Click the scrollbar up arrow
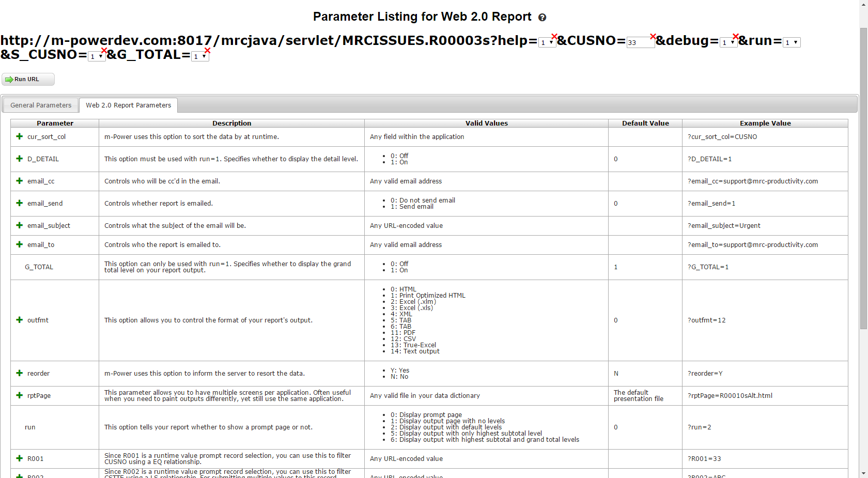The image size is (868, 478). tap(863, 4)
